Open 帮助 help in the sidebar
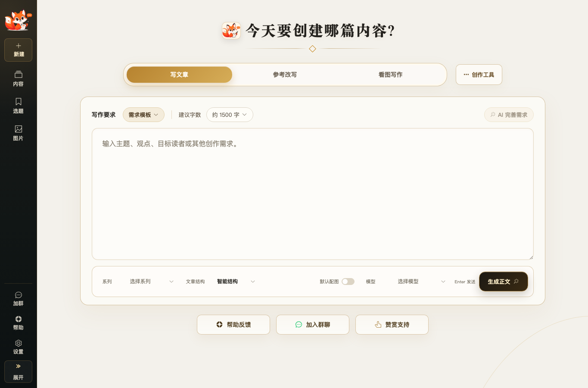Viewport: 588px width, 388px height. (18, 323)
